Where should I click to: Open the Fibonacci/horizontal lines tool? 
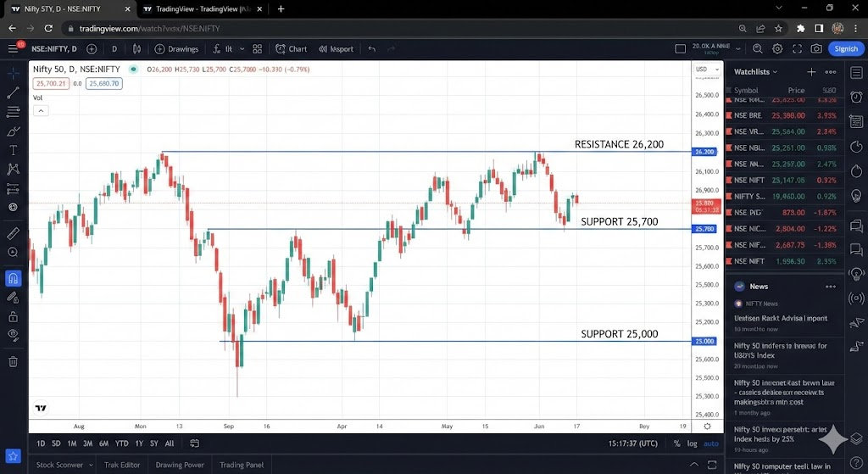click(x=14, y=112)
